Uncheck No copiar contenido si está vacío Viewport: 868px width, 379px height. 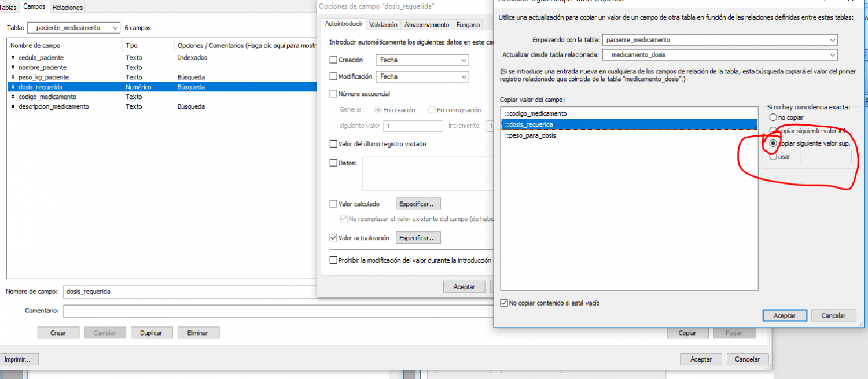click(x=504, y=303)
